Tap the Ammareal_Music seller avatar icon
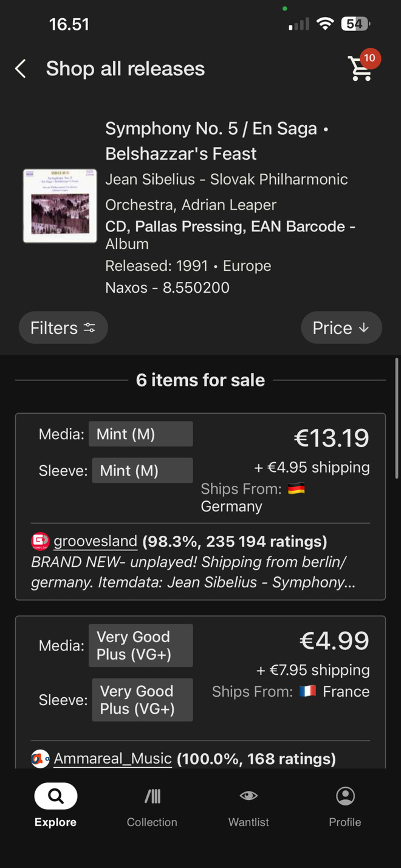This screenshot has height=868, width=401. point(41,759)
